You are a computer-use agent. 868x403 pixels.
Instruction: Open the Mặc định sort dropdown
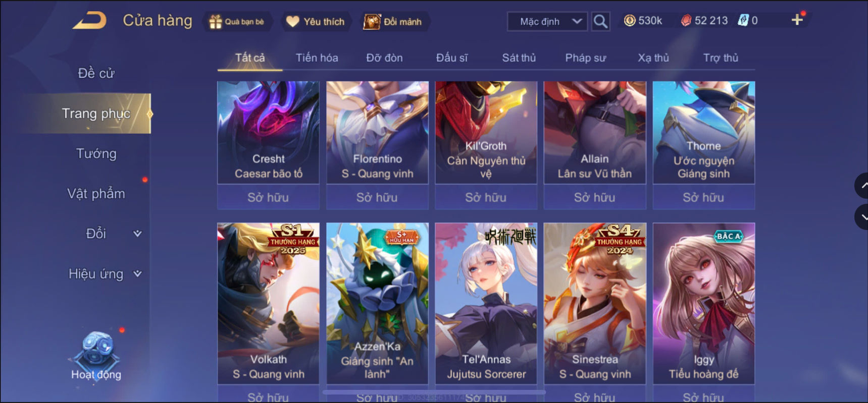click(547, 21)
